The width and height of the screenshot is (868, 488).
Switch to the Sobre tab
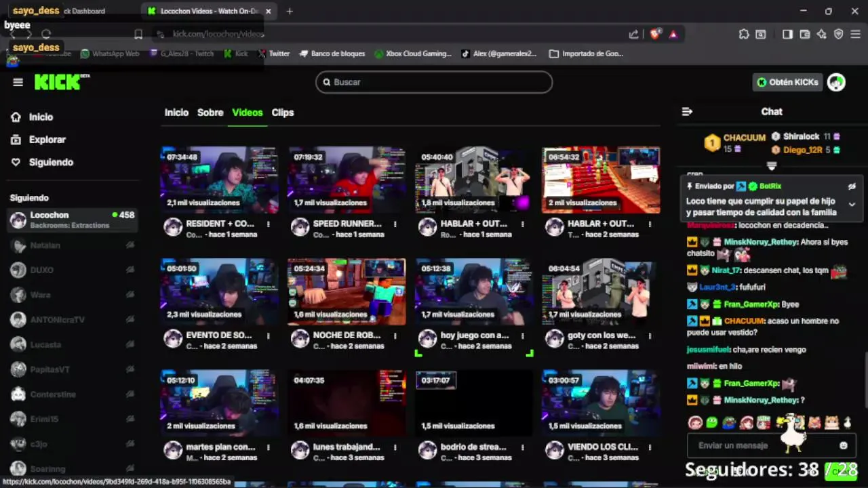pyautogui.click(x=210, y=113)
